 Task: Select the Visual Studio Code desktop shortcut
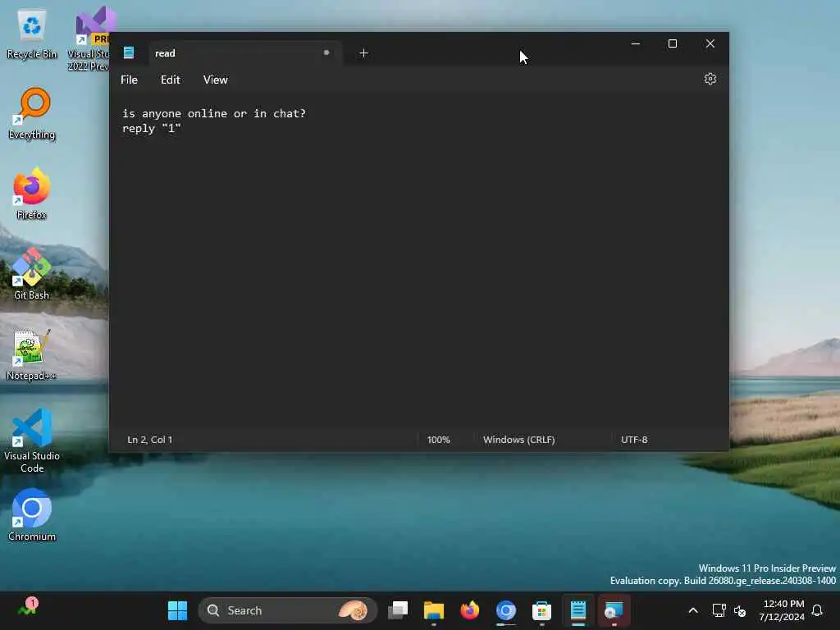[32, 441]
